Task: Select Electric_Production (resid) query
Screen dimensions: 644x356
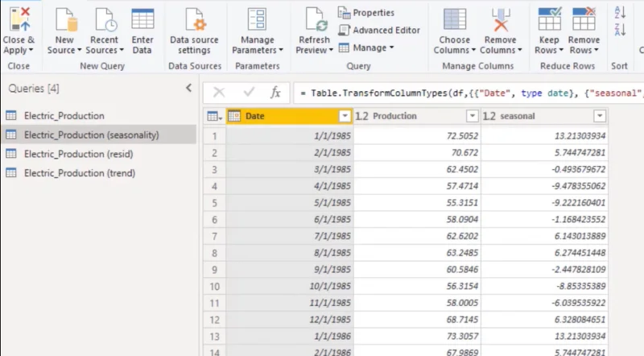Action: click(98, 154)
